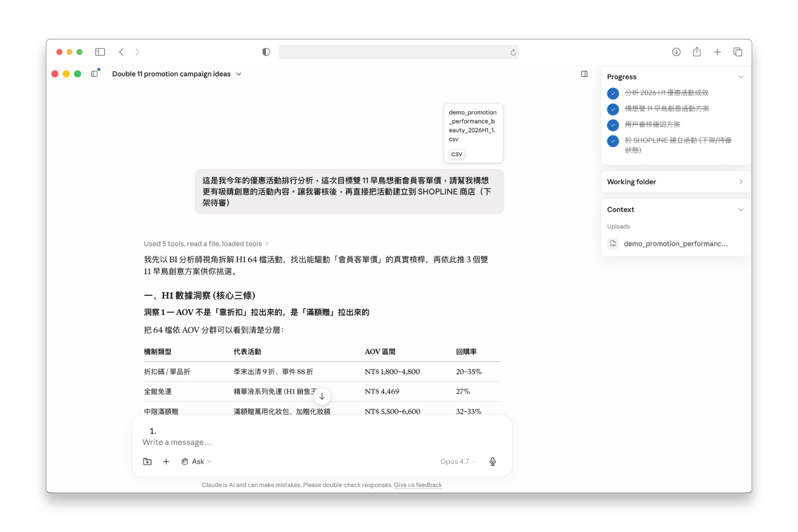Image resolution: width=798 pixels, height=532 pixels.
Task: Click the 27% repurchase rate cell
Action: point(463,392)
